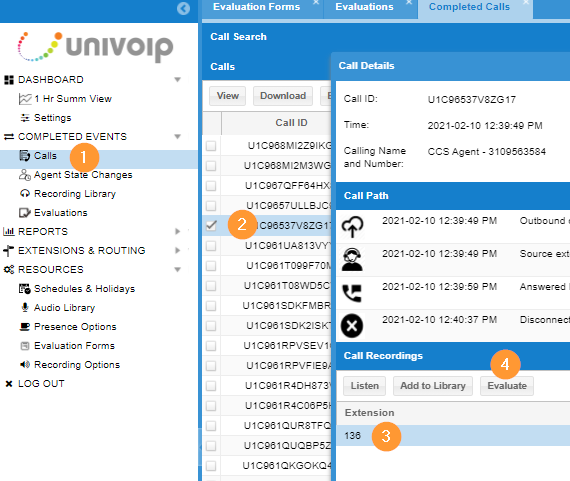The image size is (570, 481).
Task: Expand EXTENSIONS & ROUTING section arrow
Action: 177,250
